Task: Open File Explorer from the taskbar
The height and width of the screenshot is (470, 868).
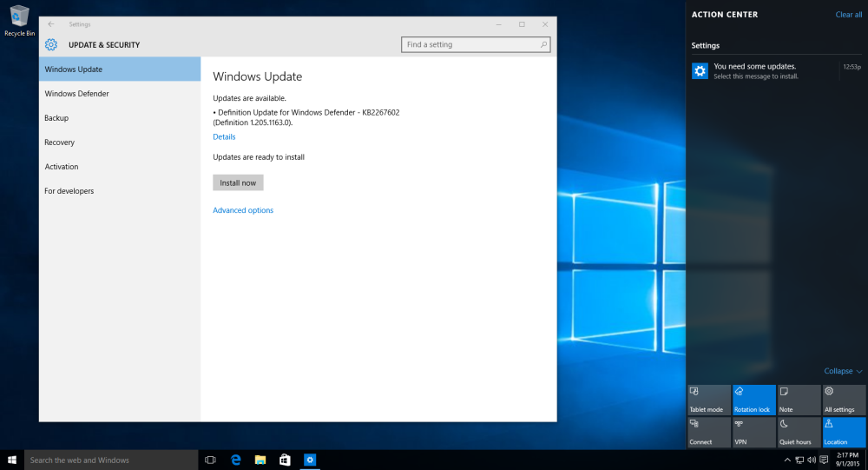Action: point(260,460)
